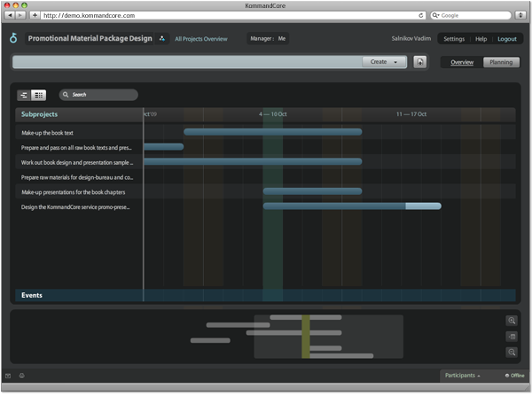Viewport: 532px width, 396px height.
Task: Click the bottom-left calendar status icon
Action: coord(8,376)
